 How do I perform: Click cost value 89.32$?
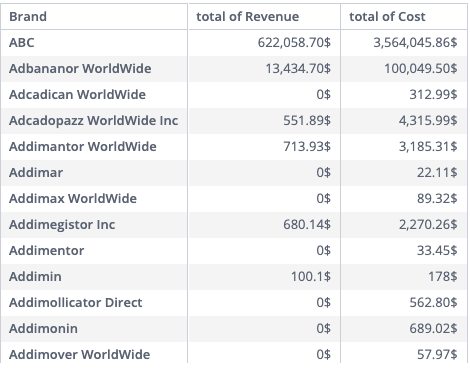tap(437, 198)
